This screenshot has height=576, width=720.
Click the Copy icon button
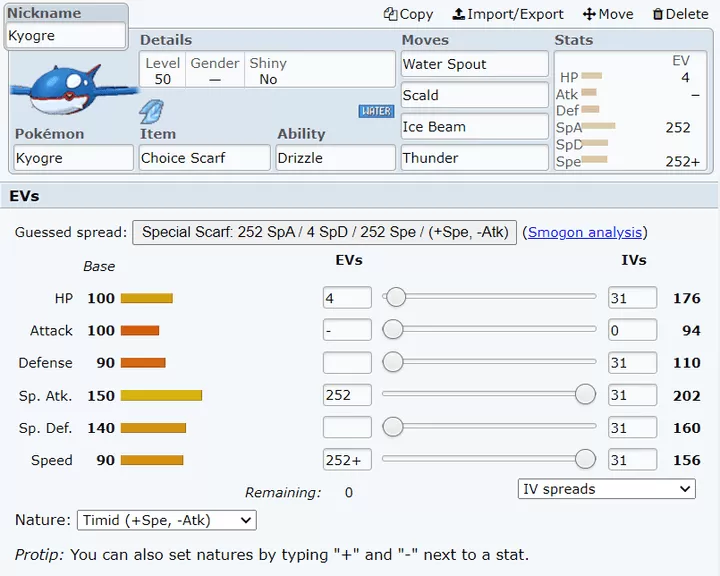point(408,14)
